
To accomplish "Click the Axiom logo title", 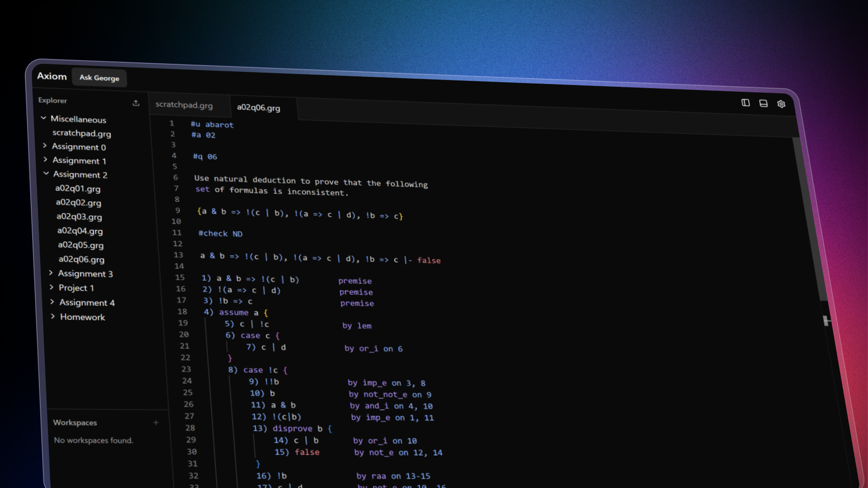I will (52, 76).
